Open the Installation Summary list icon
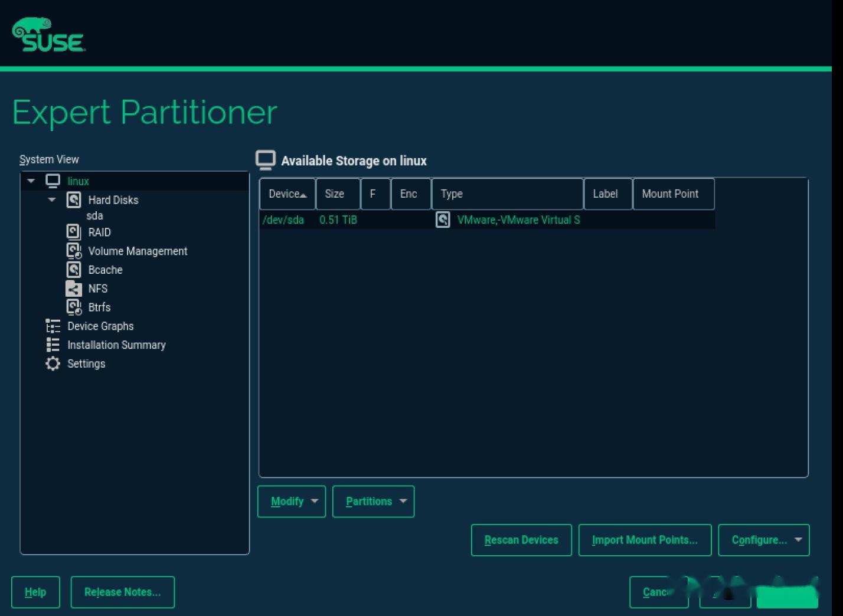Viewport: 843px width, 616px height. 53,345
